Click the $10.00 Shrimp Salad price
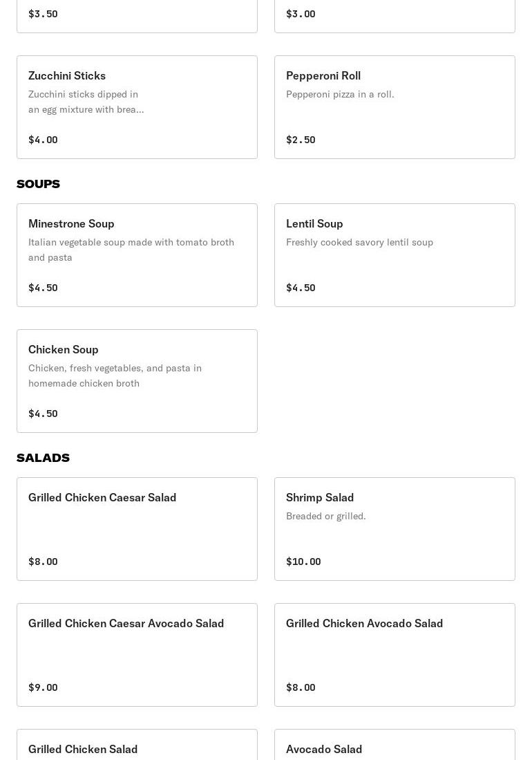 coord(303,562)
